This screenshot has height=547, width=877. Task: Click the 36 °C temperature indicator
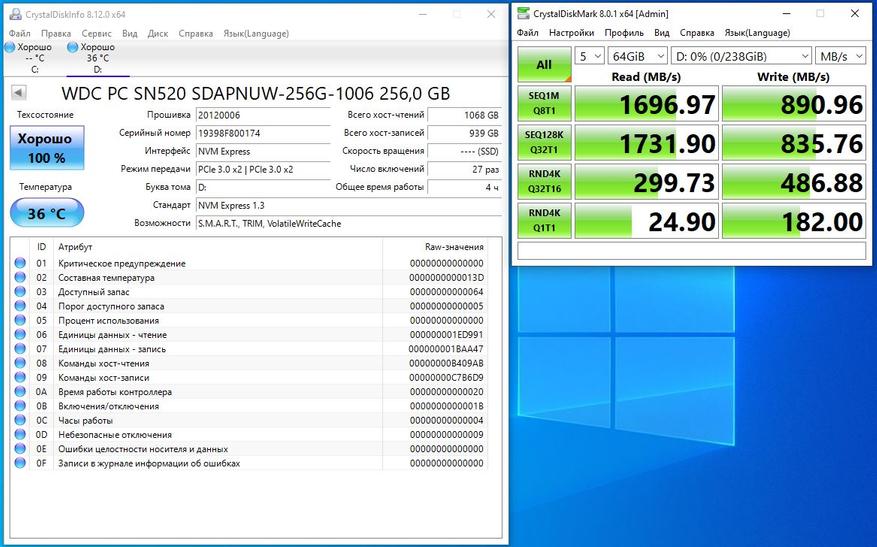click(47, 213)
